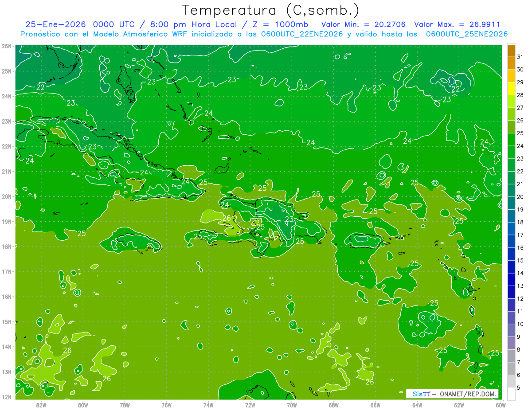The image size is (532, 411).
Task: Click the '12N' latitude axis label
Action: (x=6, y=397)
